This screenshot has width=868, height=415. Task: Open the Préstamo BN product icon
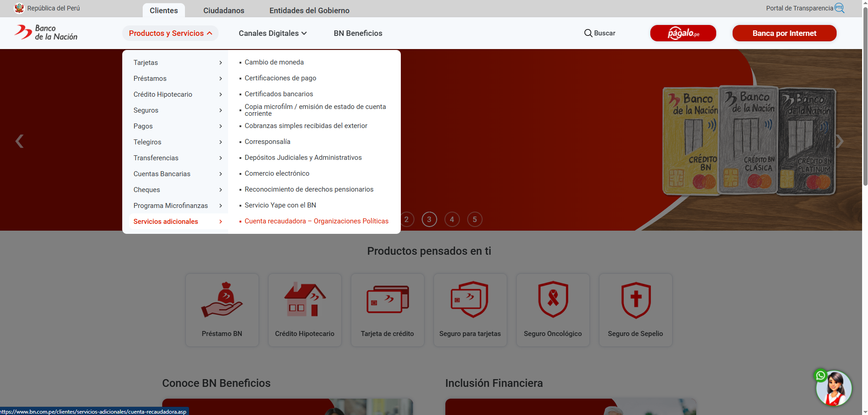point(222,300)
